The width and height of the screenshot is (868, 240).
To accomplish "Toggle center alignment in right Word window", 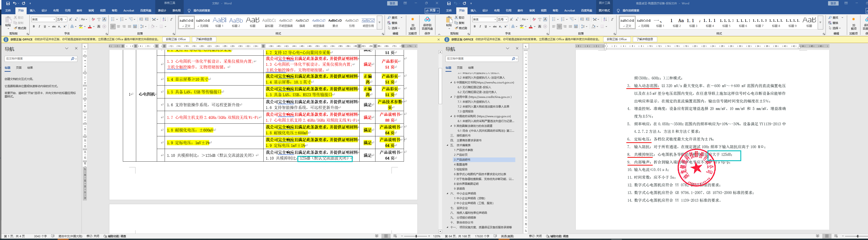I will 559,26.
